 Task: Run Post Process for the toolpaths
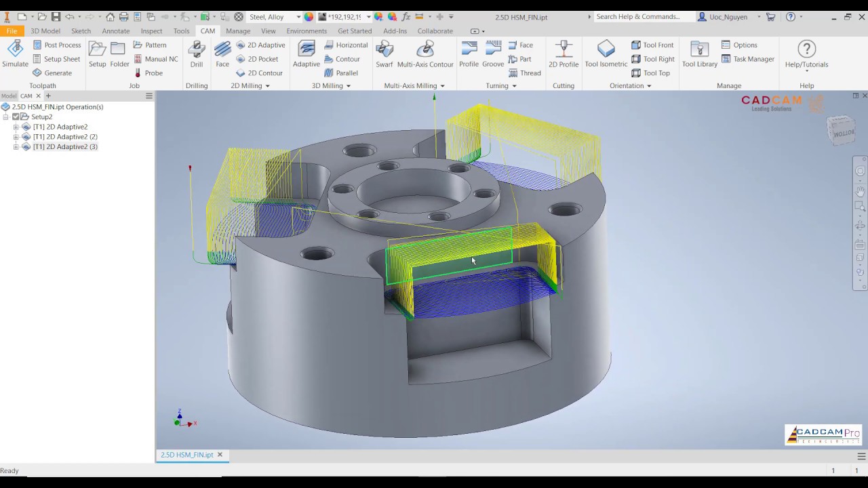pyautogui.click(x=56, y=45)
